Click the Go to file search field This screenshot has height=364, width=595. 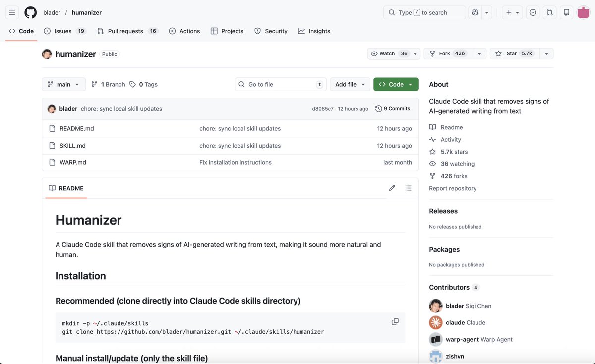click(x=281, y=84)
